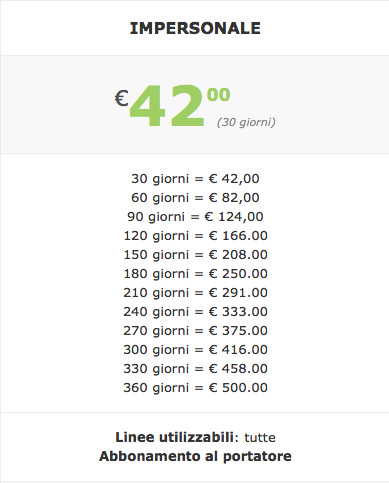Click the (30 giorni) caption

click(x=246, y=122)
